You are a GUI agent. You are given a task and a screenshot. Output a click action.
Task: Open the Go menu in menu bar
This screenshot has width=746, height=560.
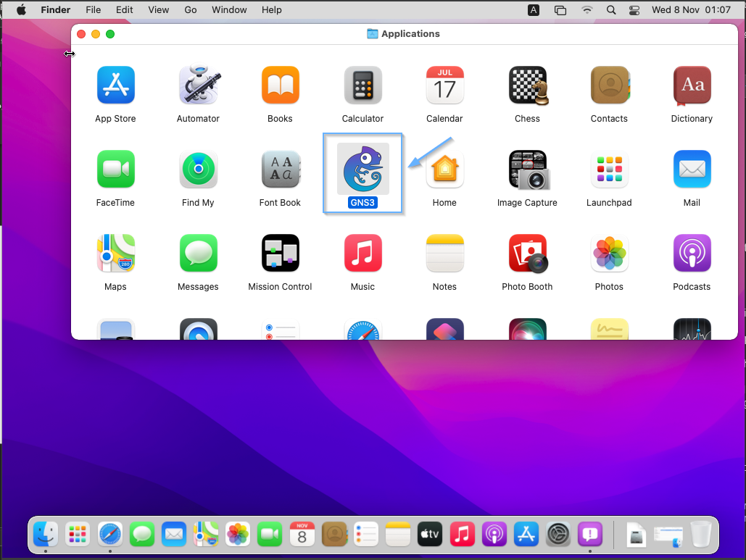191,10
